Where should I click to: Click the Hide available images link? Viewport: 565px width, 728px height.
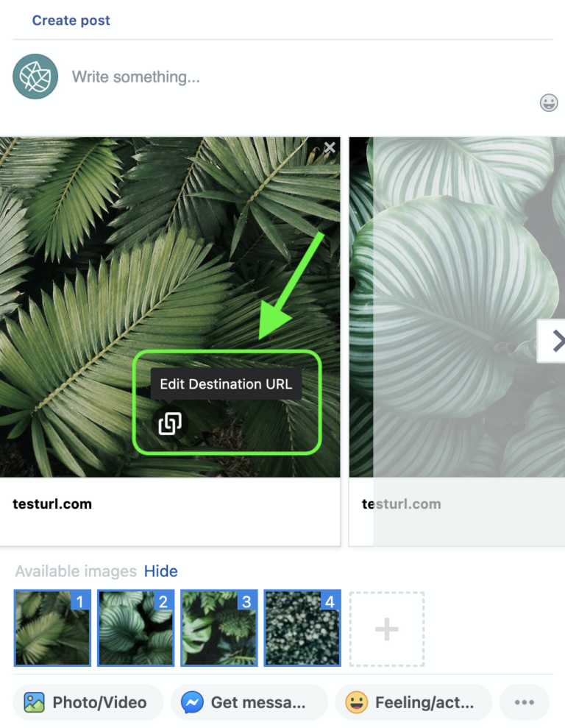[x=160, y=571]
